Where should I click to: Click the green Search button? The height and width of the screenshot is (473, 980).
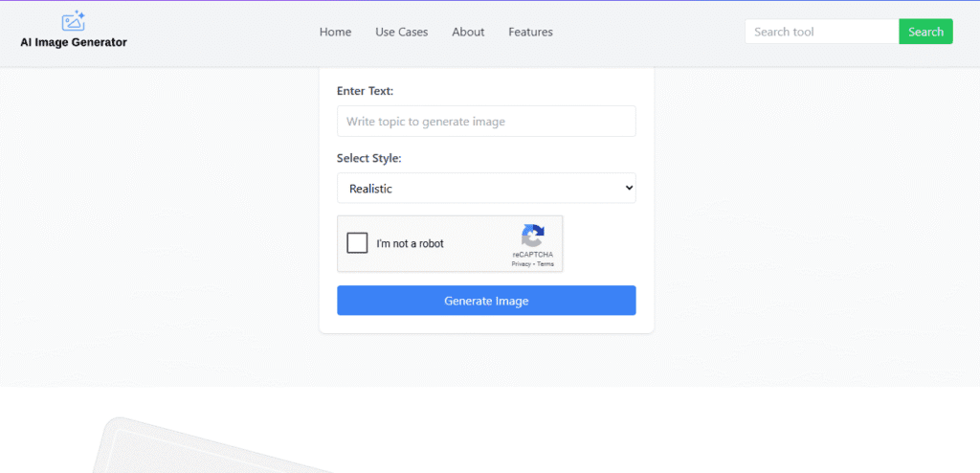click(925, 32)
